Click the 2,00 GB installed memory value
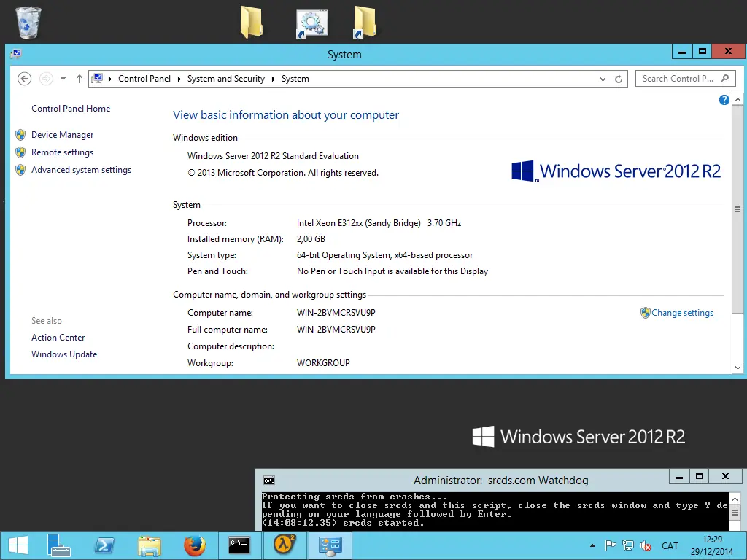Viewport: 747px width, 560px height. (311, 239)
